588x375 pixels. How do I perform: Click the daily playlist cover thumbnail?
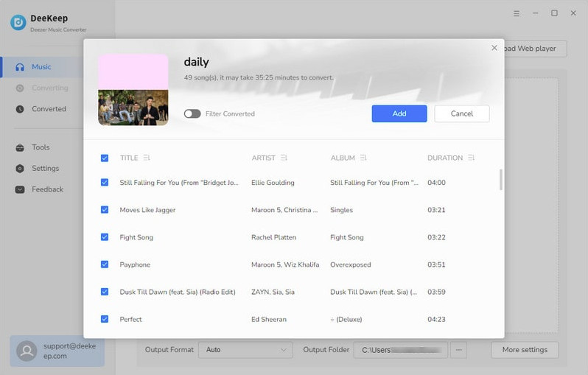pyautogui.click(x=133, y=90)
